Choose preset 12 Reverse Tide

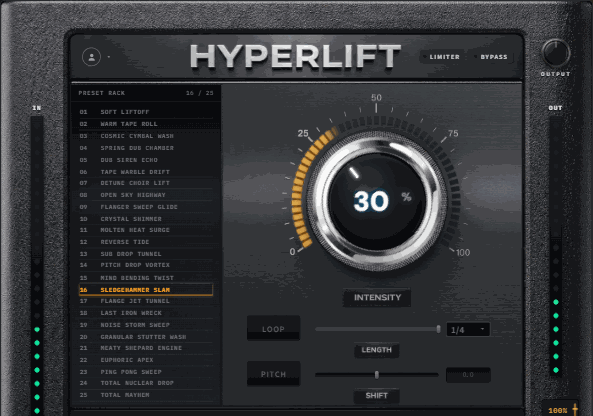[146, 242]
